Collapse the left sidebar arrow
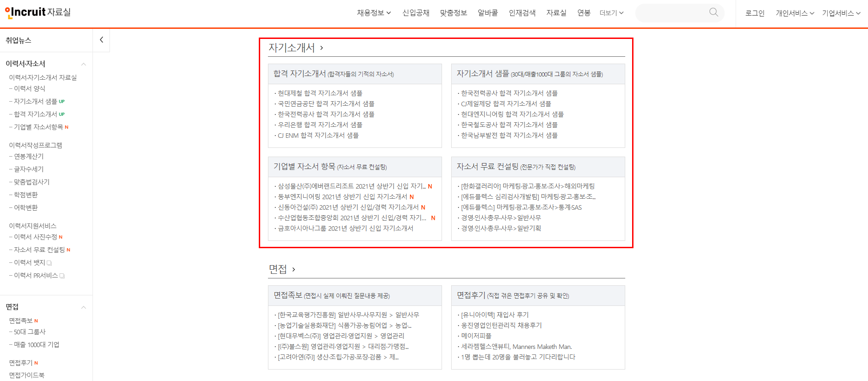Screen dimensions: 868x381 point(101,40)
